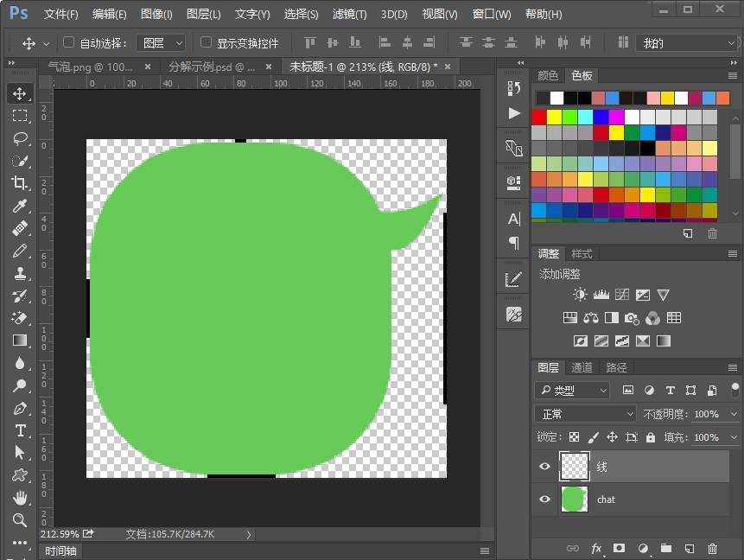
Task: Switch to the 分解示例.psd document tab
Action: click(212, 67)
